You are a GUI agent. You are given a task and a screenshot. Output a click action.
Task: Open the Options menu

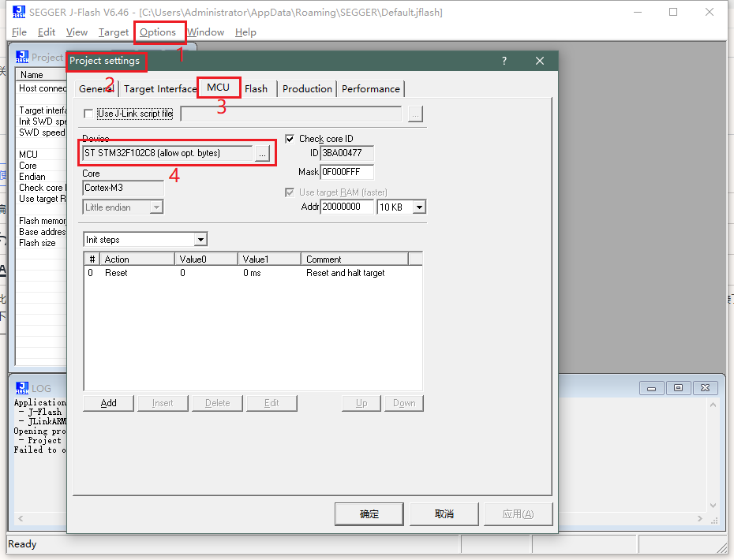[158, 32]
